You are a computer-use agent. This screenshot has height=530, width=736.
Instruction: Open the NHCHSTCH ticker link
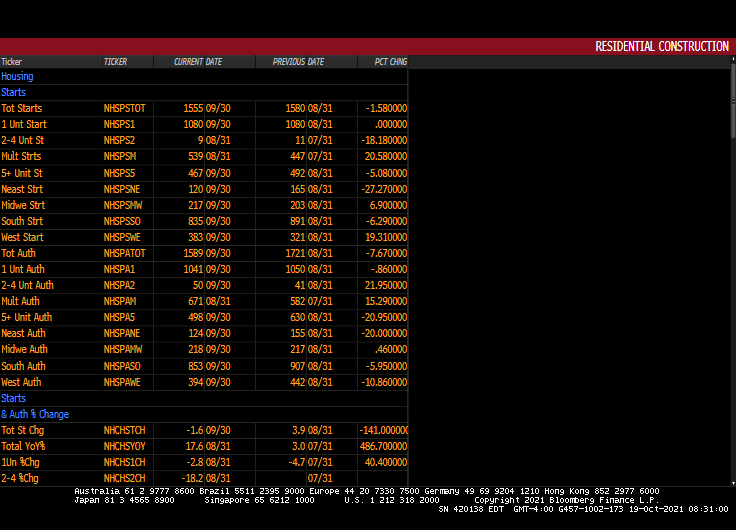tap(125, 430)
